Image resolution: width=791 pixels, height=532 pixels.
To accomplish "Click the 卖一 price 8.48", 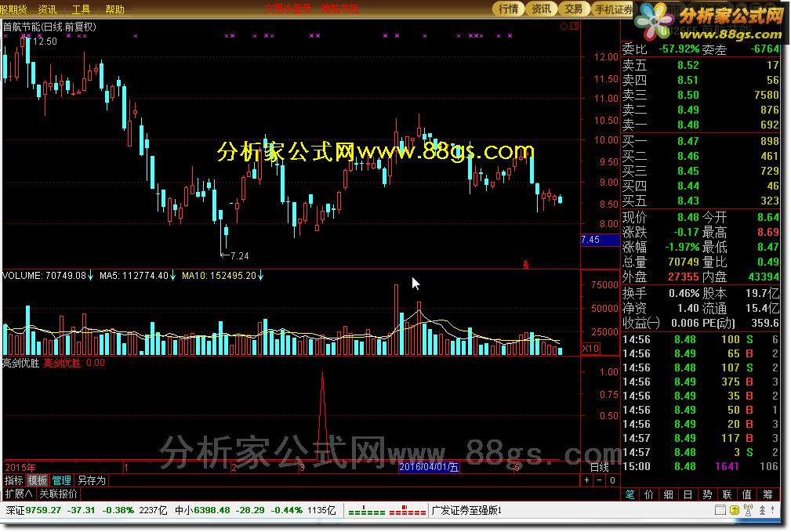I will point(688,125).
